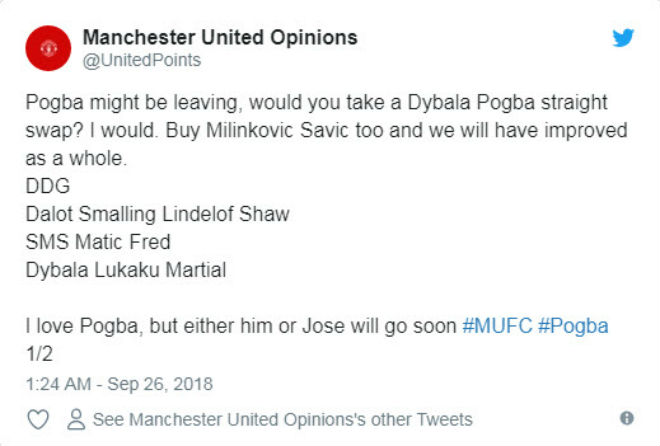The image size is (660, 446).
Task: Open the Manchester United Opinions profile name
Action: pos(219,38)
